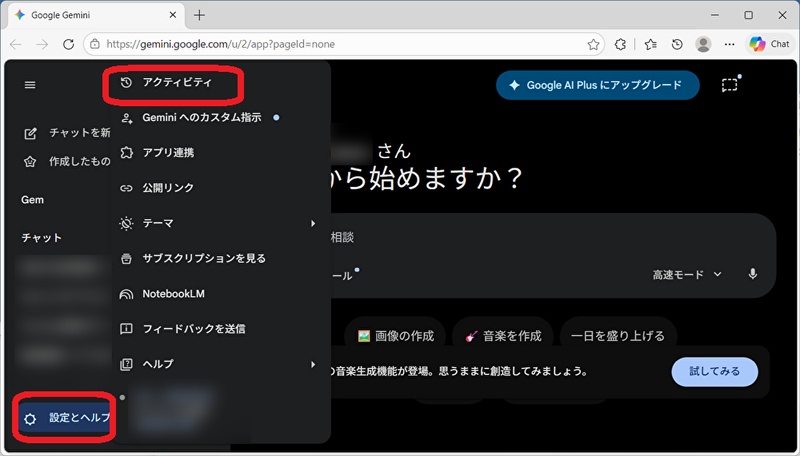
Task: Select the Google Gemini browser tab
Action: [95, 15]
